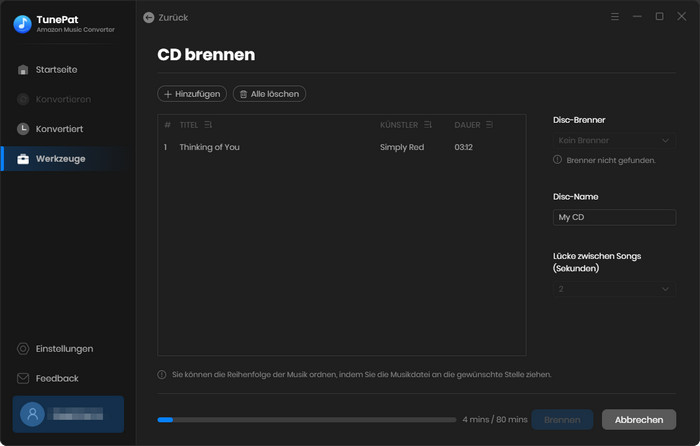This screenshot has height=446, width=700.
Task: Click the TITEL column header
Action: coord(188,125)
